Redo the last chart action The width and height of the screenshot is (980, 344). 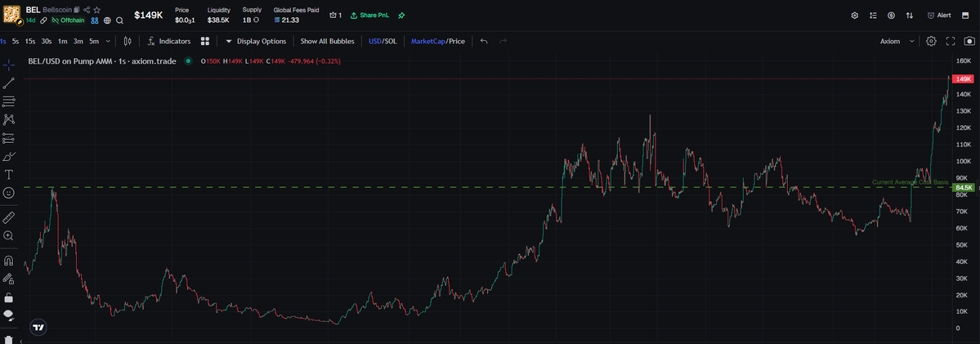point(503,41)
